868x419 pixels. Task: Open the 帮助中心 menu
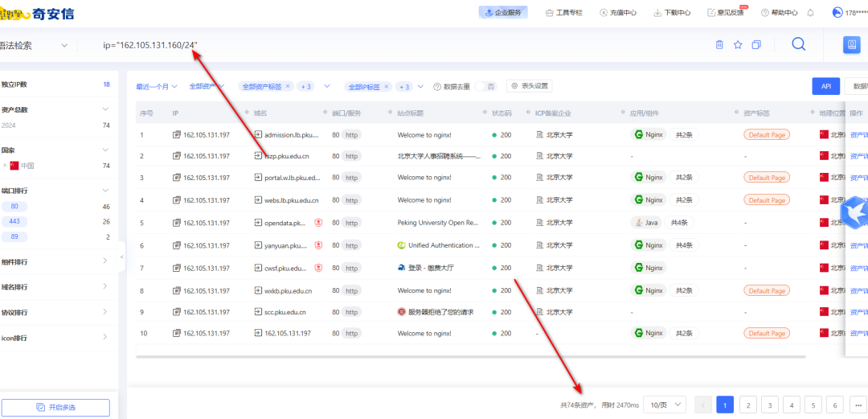pyautogui.click(x=780, y=13)
